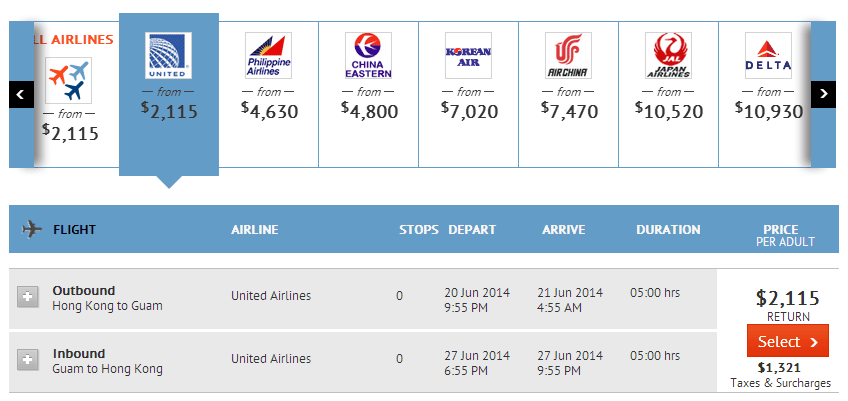Image resolution: width=848 pixels, height=401 pixels.
Task: Click the $4,630 Philippine Airlines price
Action: click(x=269, y=111)
